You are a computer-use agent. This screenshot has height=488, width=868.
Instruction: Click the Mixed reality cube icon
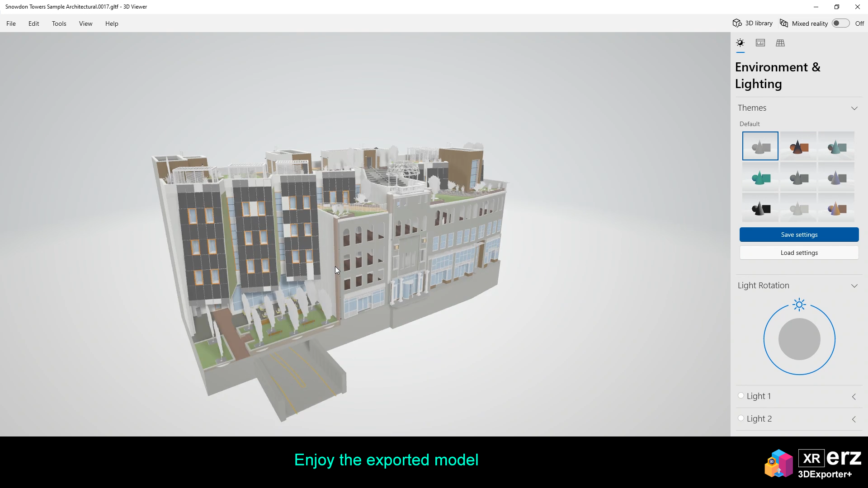[784, 23]
